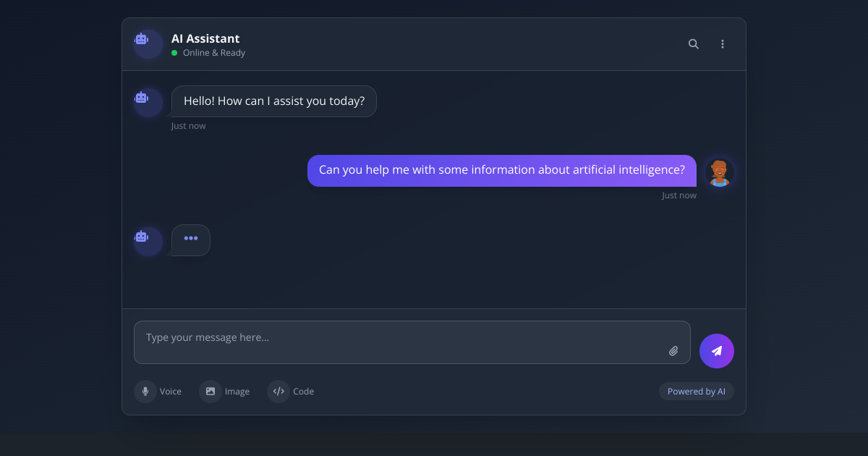Screen dimensions: 868x456
Task: Click the robot avatar beside the greeting message
Action: pos(148,102)
